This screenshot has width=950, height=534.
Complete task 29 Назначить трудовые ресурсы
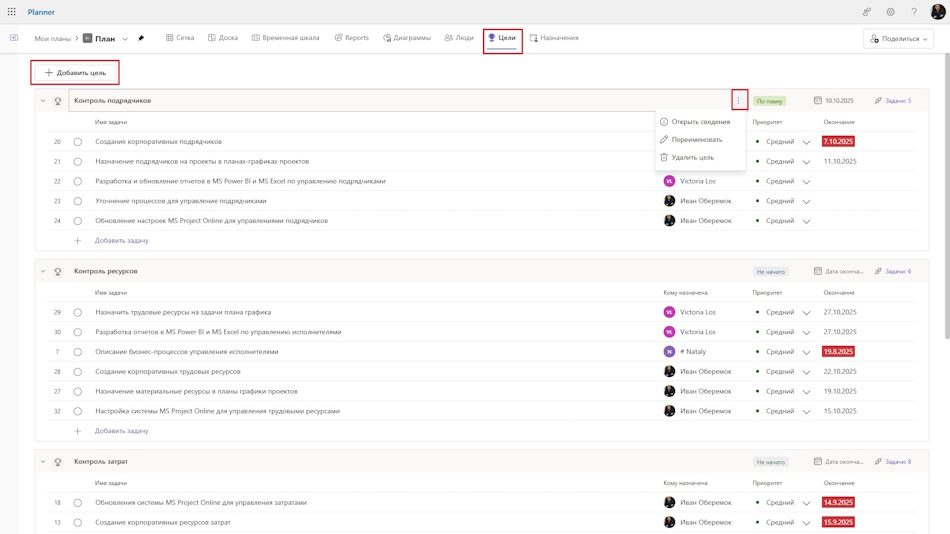click(x=78, y=313)
